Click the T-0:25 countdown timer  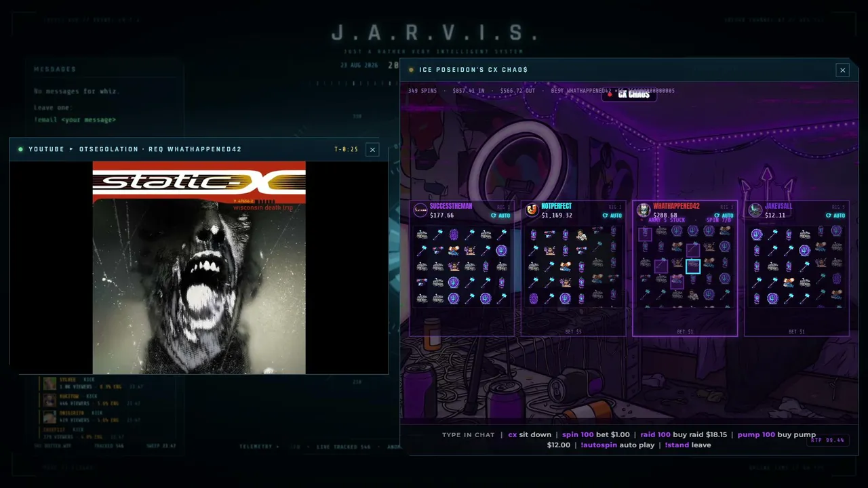[x=346, y=149]
